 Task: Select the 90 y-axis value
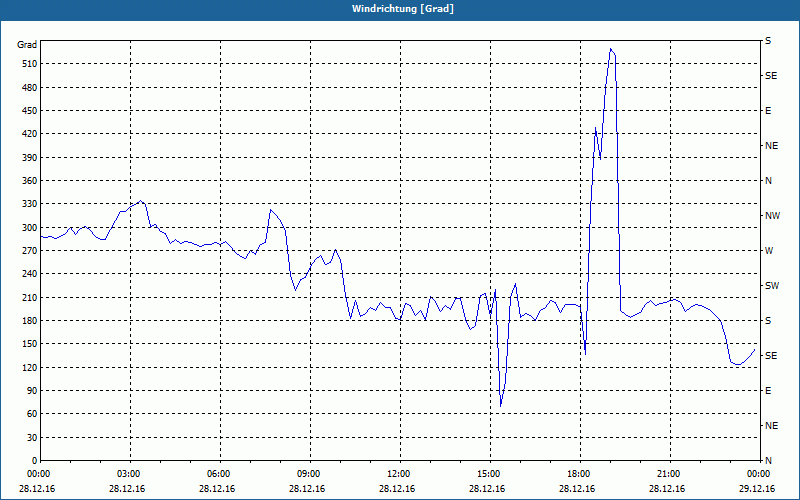tap(32, 391)
